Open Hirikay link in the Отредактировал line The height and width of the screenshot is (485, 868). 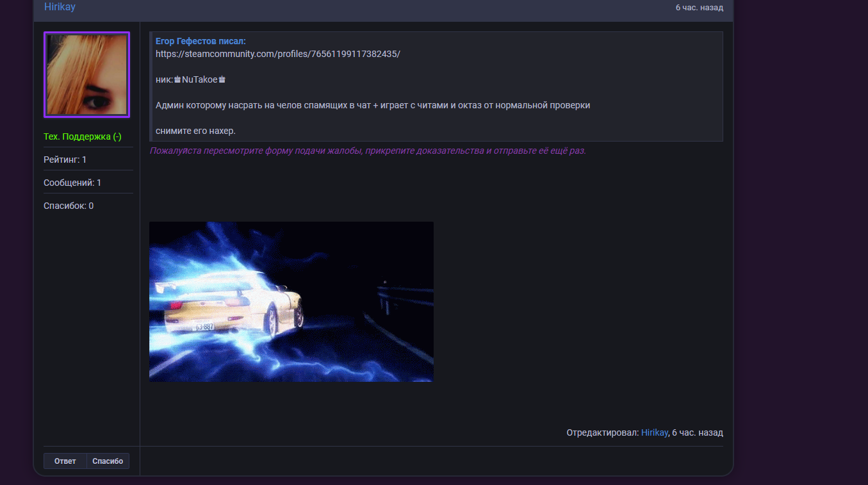[654, 433]
